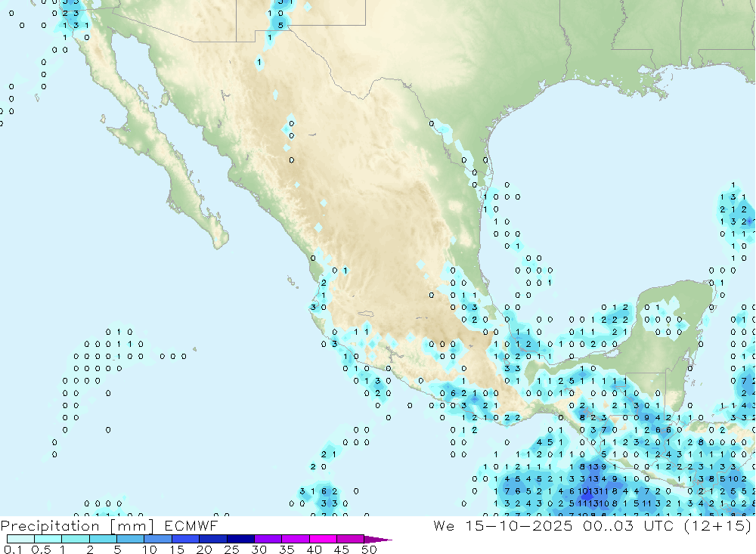
Task: Choose the 20–25 mm dark blue box
Action: tap(212, 539)
